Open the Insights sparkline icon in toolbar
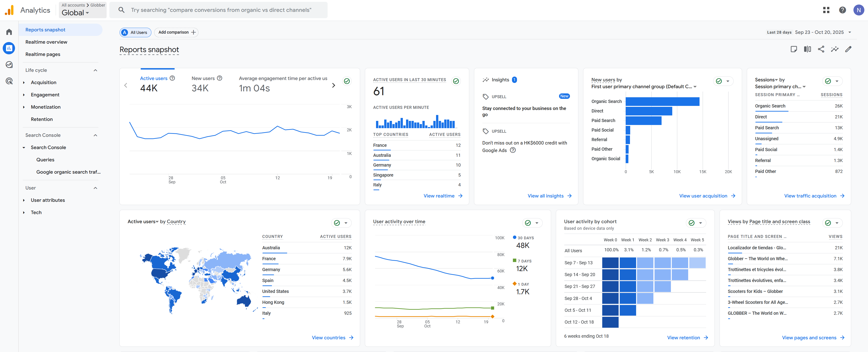Viewport: 868px width, 352px height. point(834,49)
